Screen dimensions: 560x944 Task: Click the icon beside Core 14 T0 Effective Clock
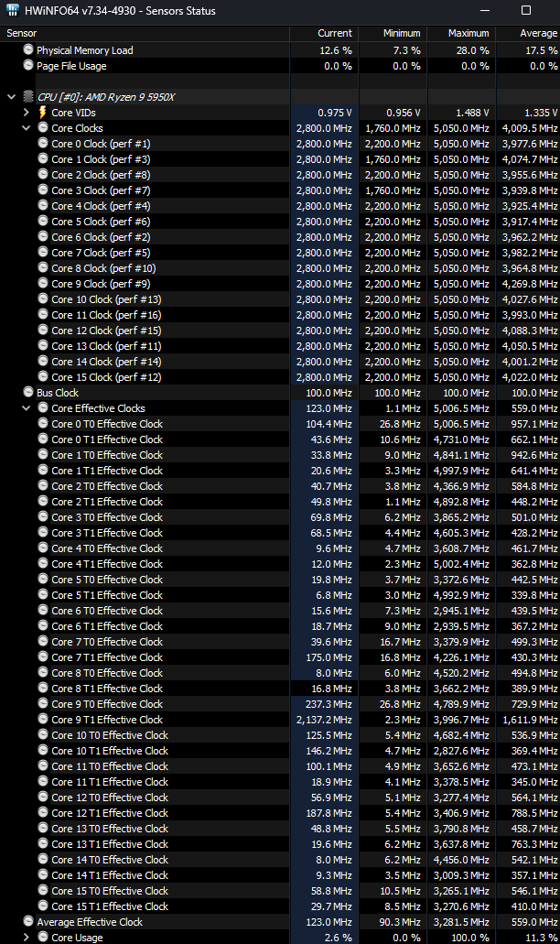coord(43,859)
